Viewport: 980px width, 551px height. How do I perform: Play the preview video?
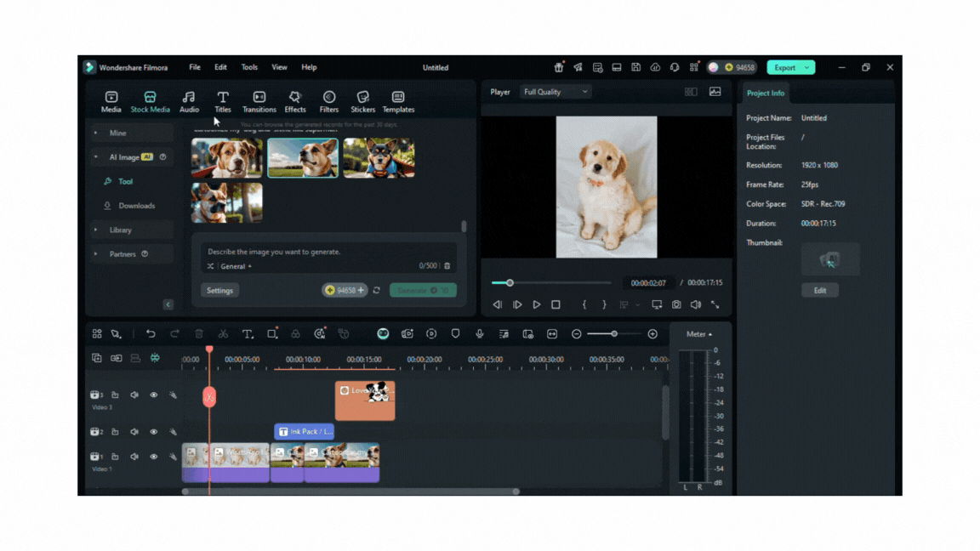[x=536, y=305]
